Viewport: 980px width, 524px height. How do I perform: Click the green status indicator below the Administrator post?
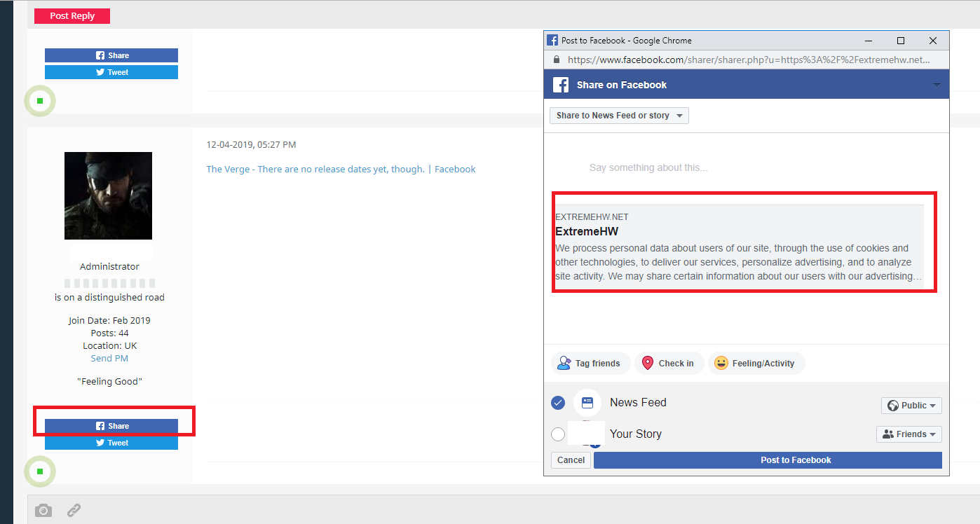[40, 471]
